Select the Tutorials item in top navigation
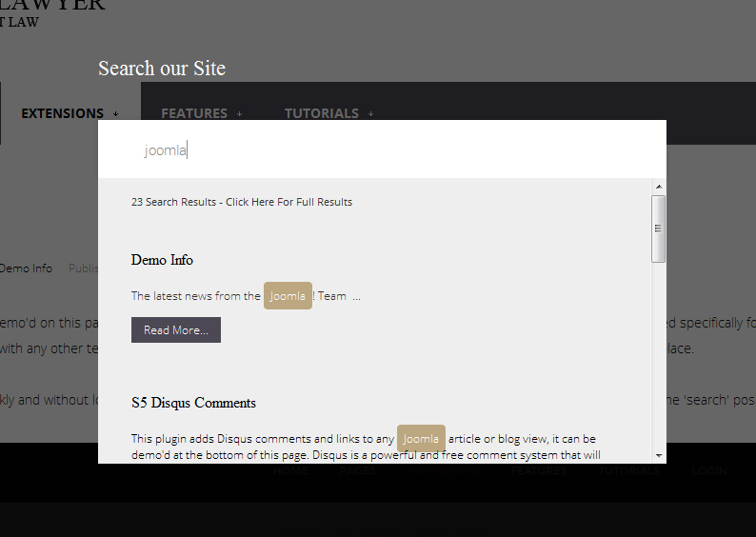 point(321,113)
